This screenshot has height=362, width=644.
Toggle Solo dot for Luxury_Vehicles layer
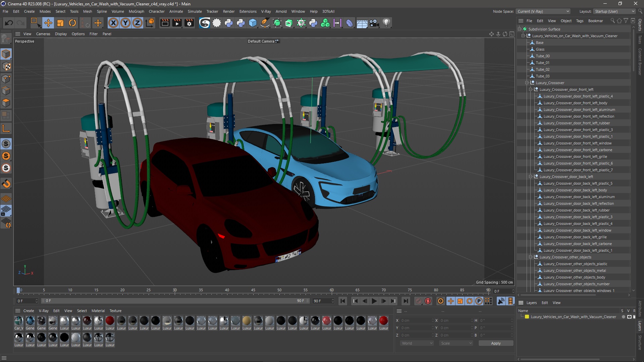coord(623,317)
